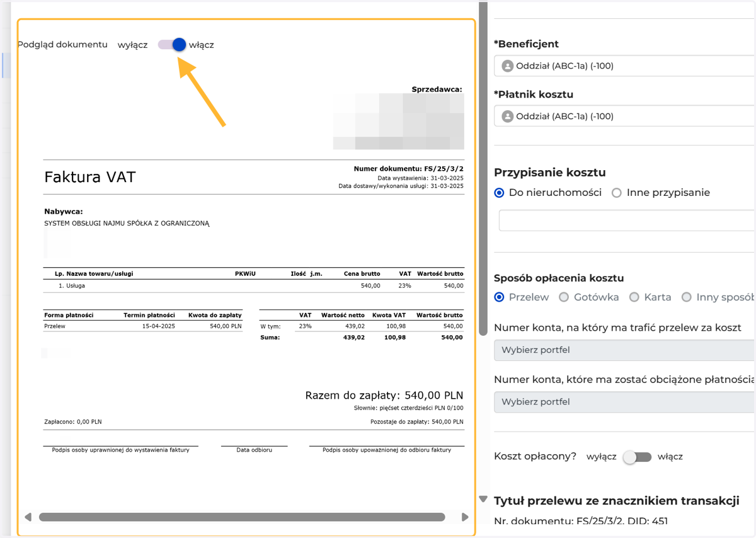Select the Inne przypisanie radio option

tap(617, 193)
